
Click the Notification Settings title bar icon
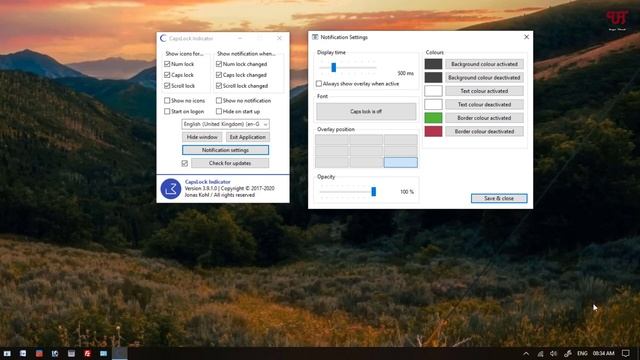point(315,37)
